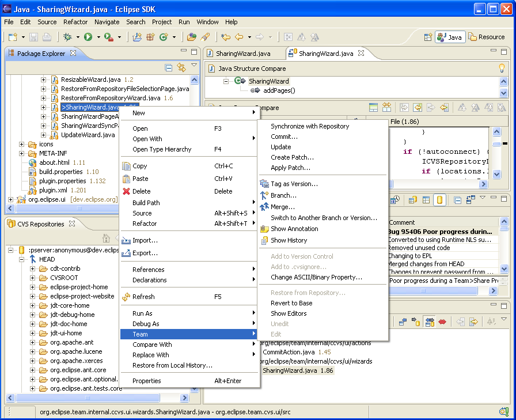Click the New wizard toolbar icon
Viewport: 516px width, 420px height.
13,37
